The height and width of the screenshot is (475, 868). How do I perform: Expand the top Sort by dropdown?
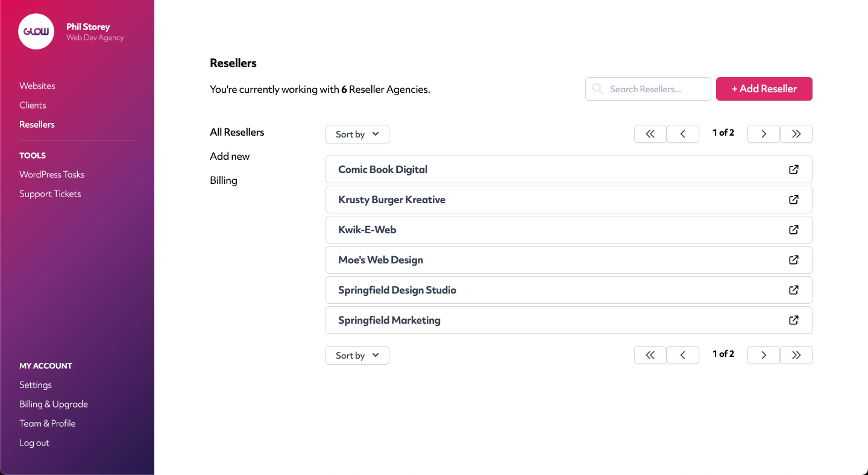tap(357, 134)
